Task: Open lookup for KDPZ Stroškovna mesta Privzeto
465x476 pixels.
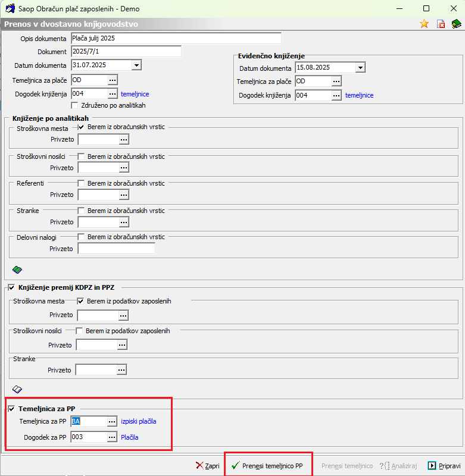Action: click(123, 315)
